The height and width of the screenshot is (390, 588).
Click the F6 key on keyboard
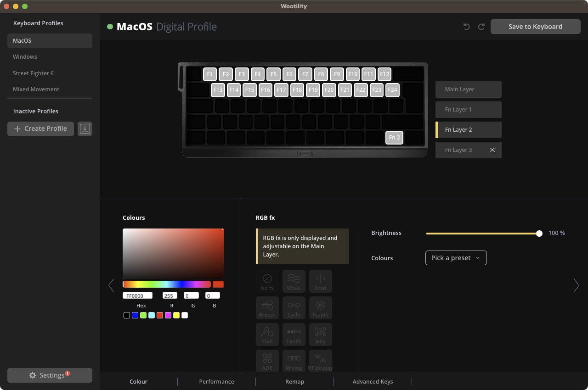pyautogui.click(x=289, y=74)
